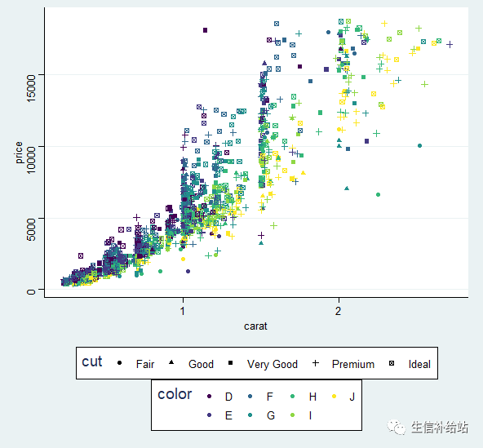The height and width of the screenshot is (448, 483).
Task: Select the J yellow dot in the color legend
Action: 334,397
